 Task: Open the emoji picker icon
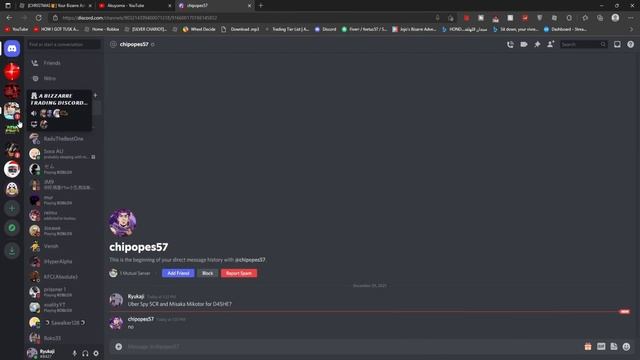627,347
